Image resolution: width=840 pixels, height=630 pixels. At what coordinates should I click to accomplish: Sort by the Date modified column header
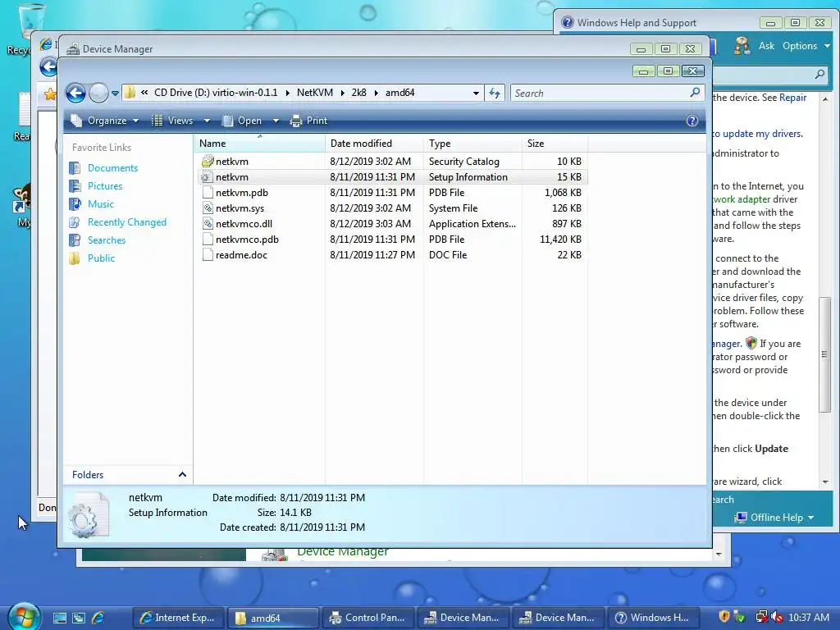point(374,144)
